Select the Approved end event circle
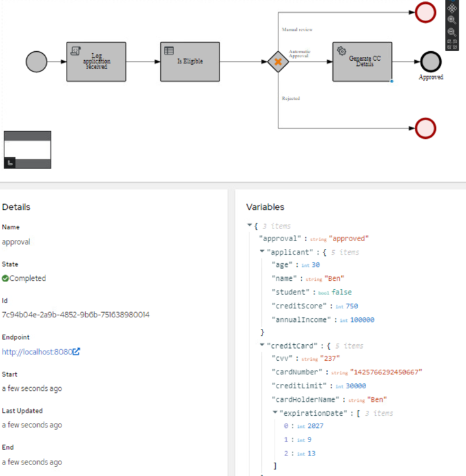 tap(431, 62)
